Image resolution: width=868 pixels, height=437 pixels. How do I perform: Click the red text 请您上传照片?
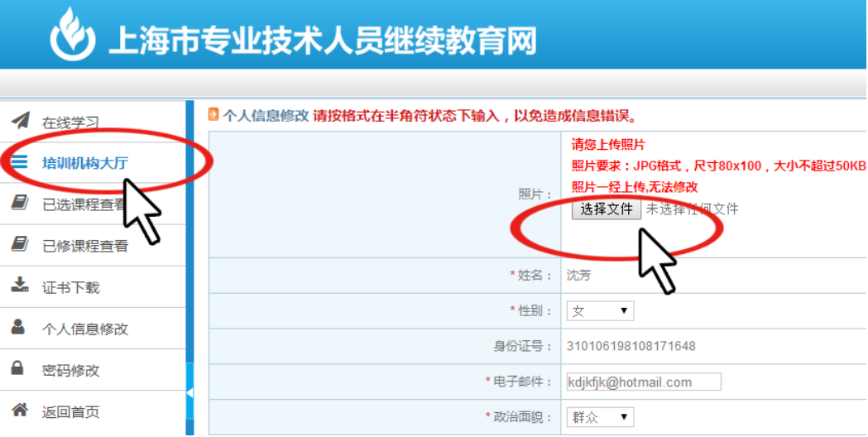pyautogui.click(x=608, y=145)
